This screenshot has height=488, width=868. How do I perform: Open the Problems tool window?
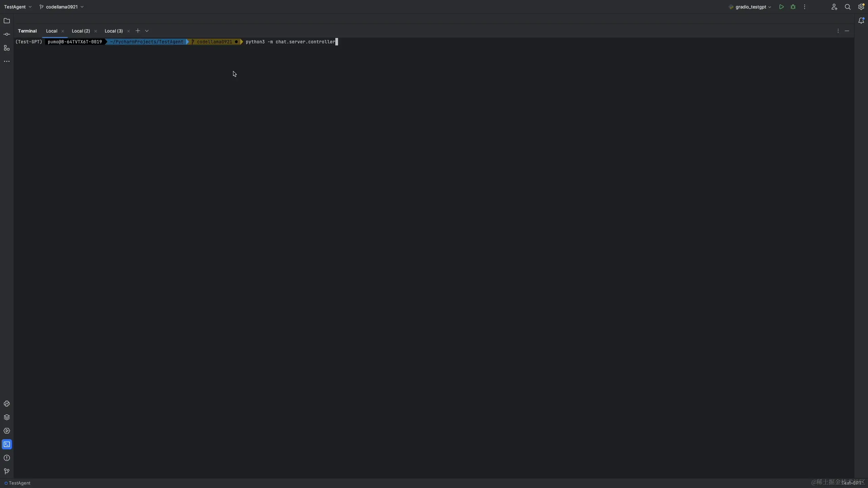point(7,458)
